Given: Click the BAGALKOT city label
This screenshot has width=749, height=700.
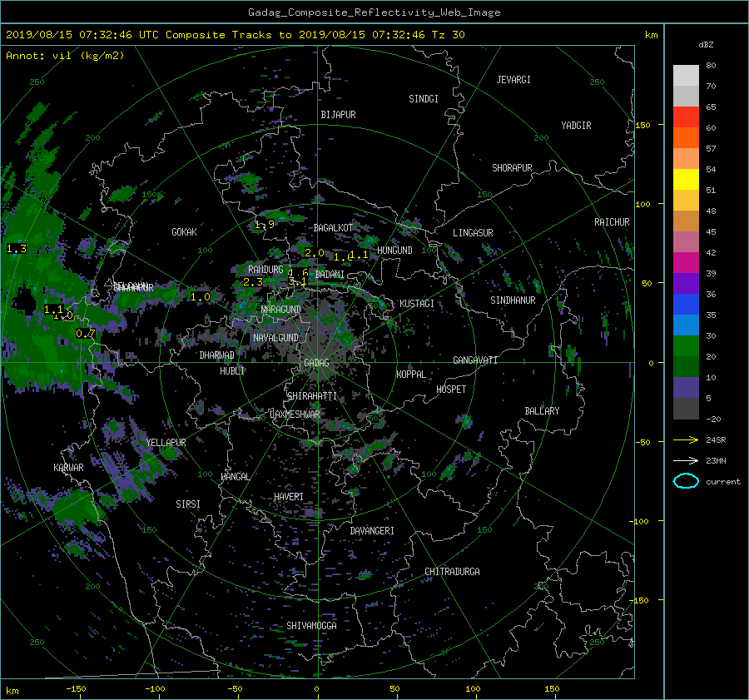Looking at the screenshot, I should pyautogui.click(x=333, y=228).
